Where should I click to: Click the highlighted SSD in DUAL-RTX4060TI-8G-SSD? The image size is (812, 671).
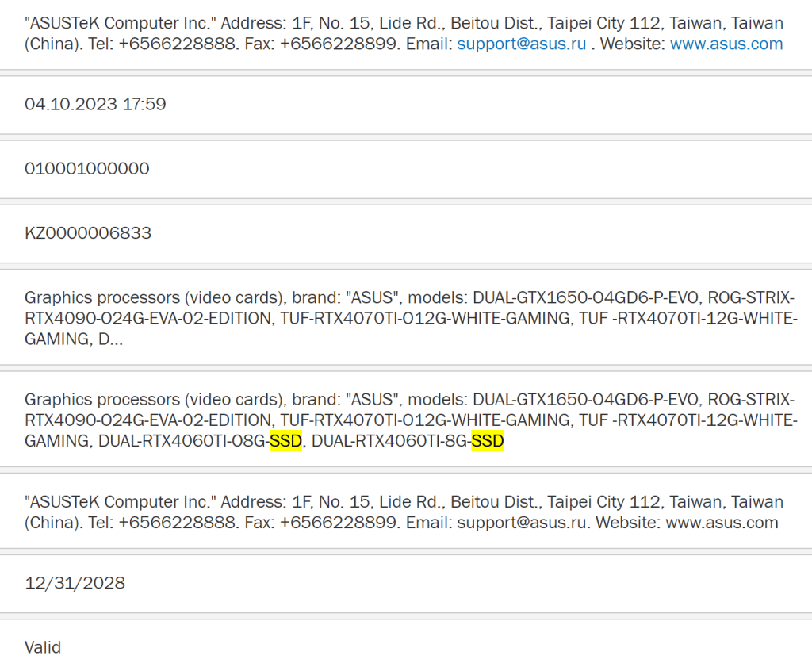488,441
